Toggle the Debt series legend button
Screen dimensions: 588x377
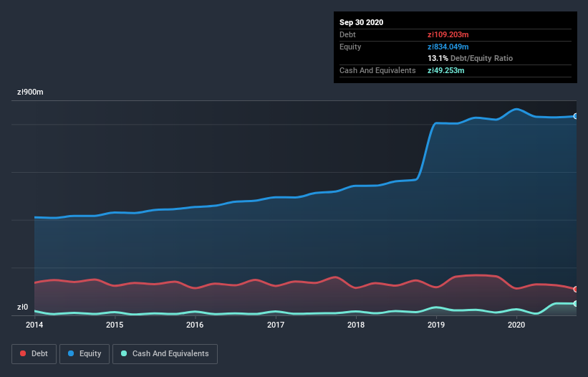34,354
